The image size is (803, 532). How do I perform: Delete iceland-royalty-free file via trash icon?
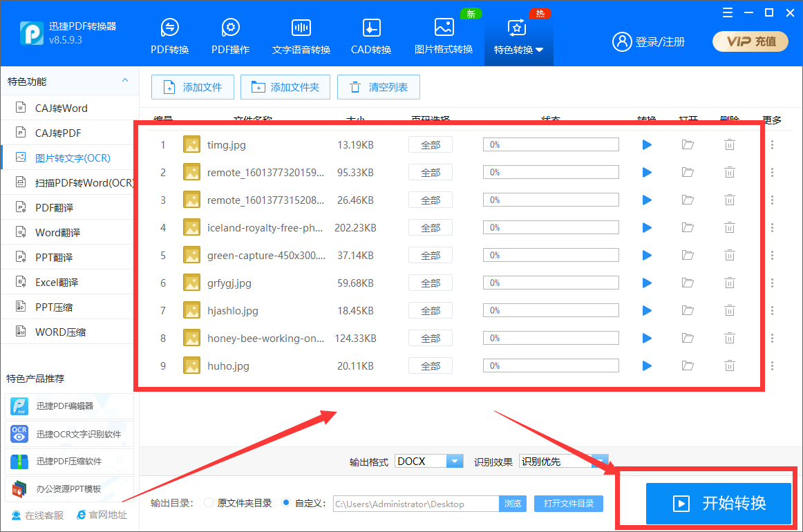(729, 228)
